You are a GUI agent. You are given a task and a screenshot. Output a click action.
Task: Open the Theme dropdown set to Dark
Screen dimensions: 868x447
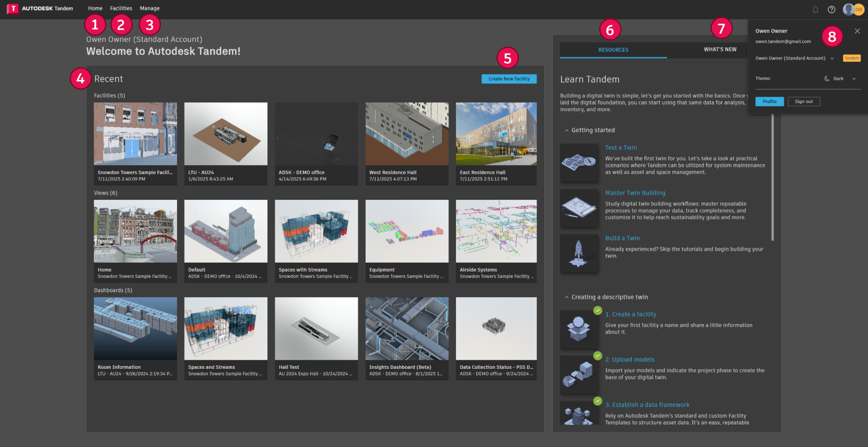point(840,78)
